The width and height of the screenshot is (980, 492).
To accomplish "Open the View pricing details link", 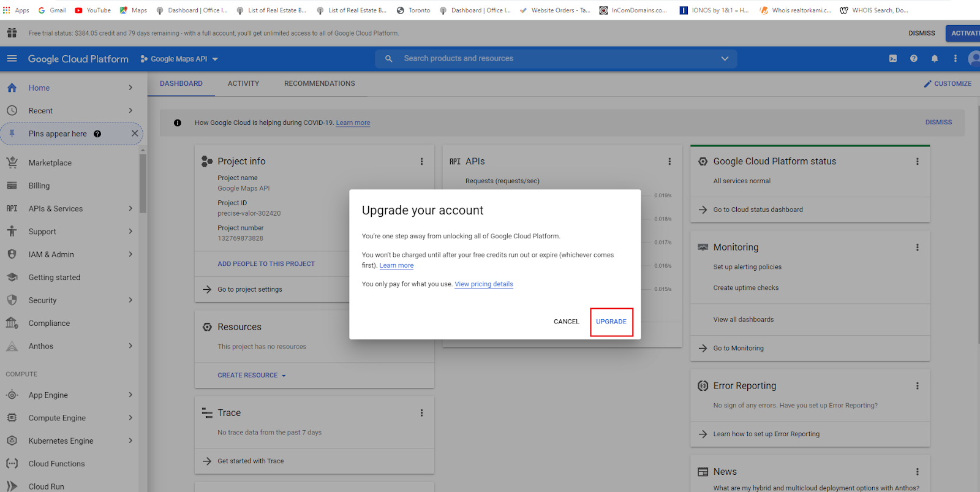I will (x=483, y=284).
